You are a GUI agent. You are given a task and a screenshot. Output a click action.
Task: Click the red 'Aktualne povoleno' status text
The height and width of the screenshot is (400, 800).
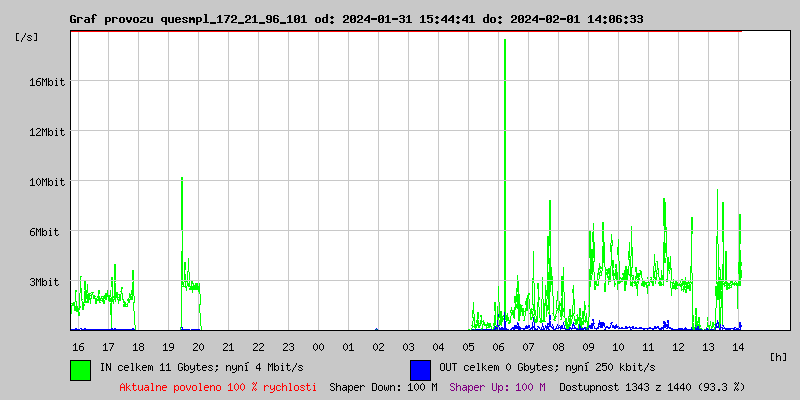tap(218, 386)
